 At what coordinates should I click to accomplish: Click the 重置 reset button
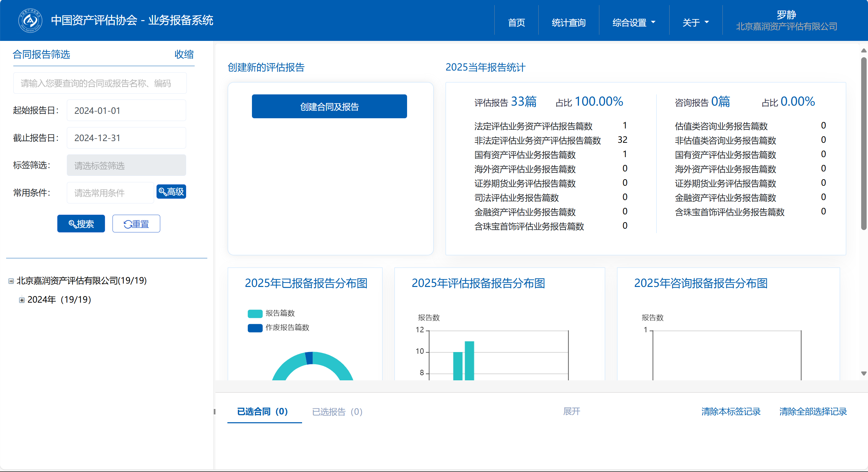point(136,224)
